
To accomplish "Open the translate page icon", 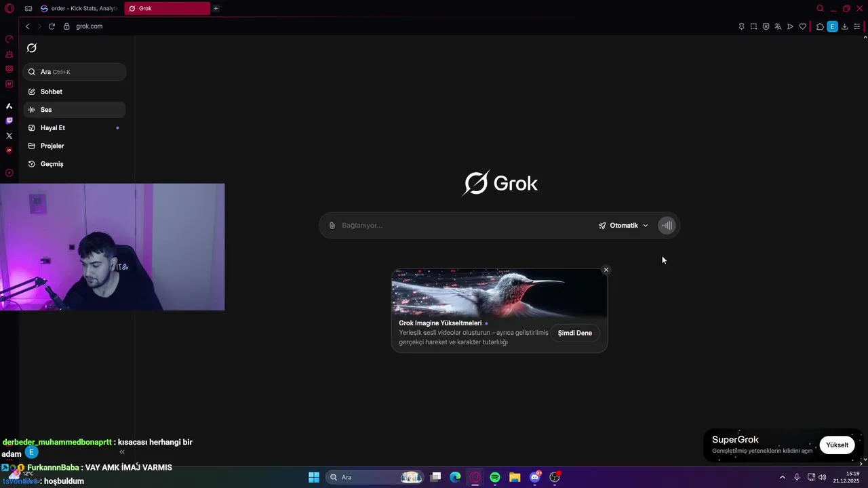I will click(x=778, y=26).
